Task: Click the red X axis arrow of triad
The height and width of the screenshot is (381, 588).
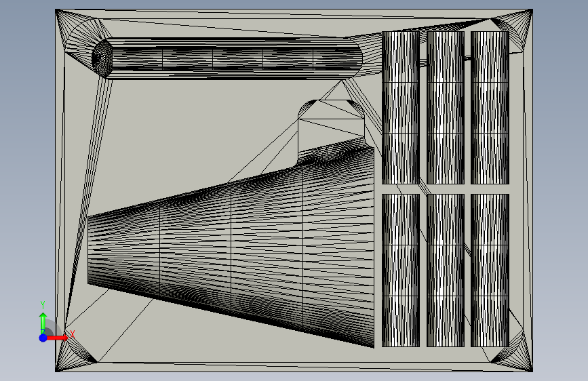Action: pos(58,338)
